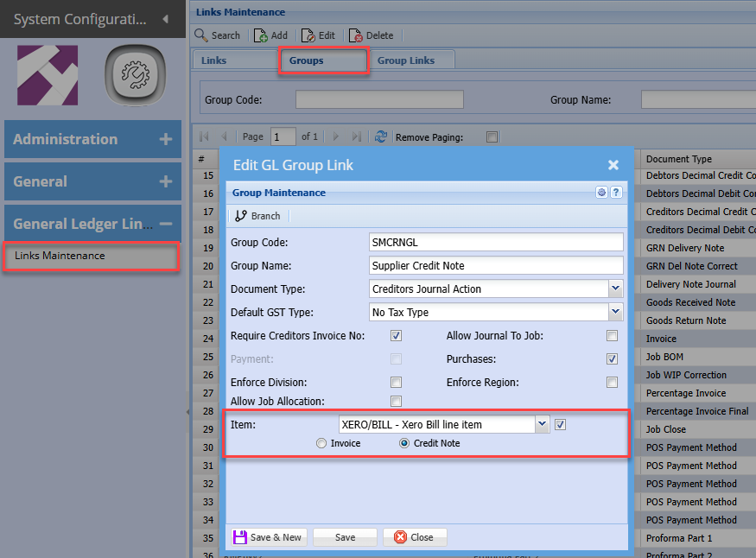Toggle Require Creditors Invoice No checkbox
The image size is (756, 558).
pyautogui.click(x=396, y=335)
